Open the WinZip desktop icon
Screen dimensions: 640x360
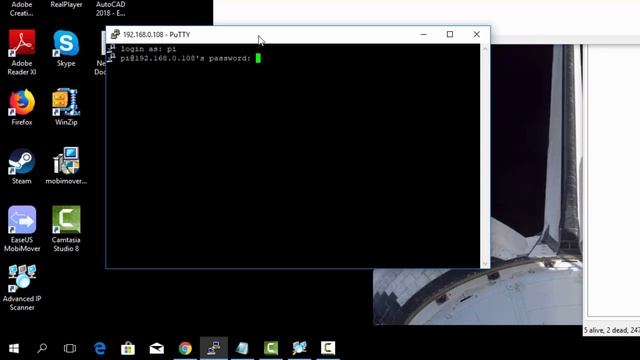66,107
